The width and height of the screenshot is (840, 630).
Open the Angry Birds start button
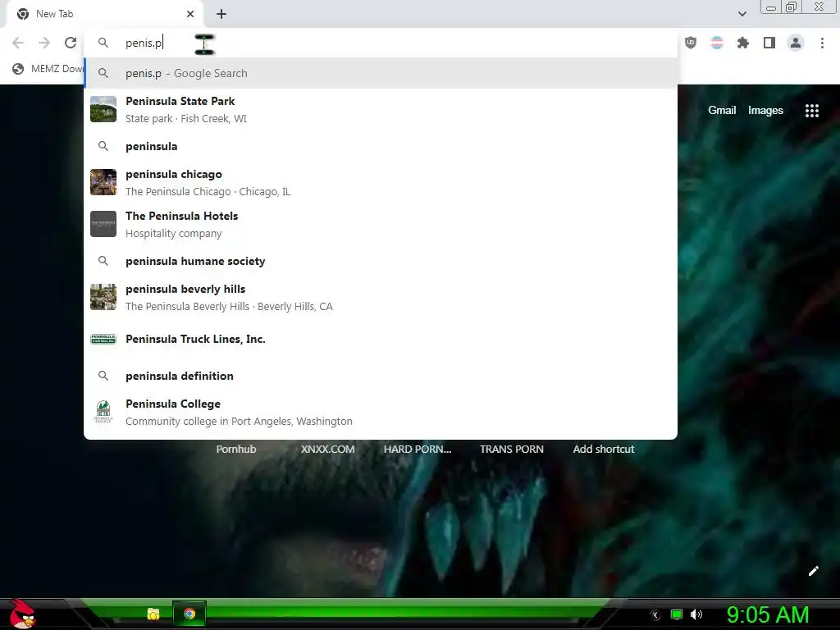point(22,614)
